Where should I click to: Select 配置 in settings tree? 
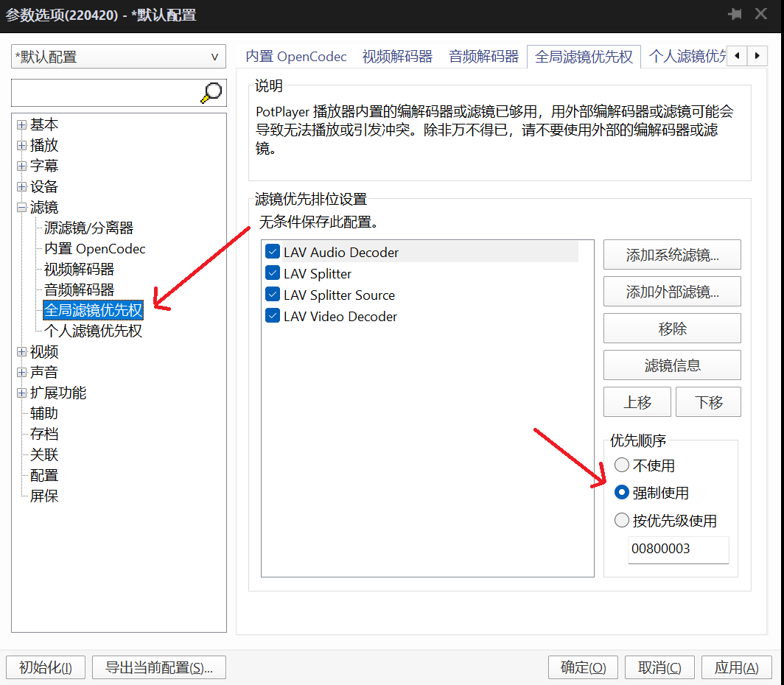coord(44,475)
